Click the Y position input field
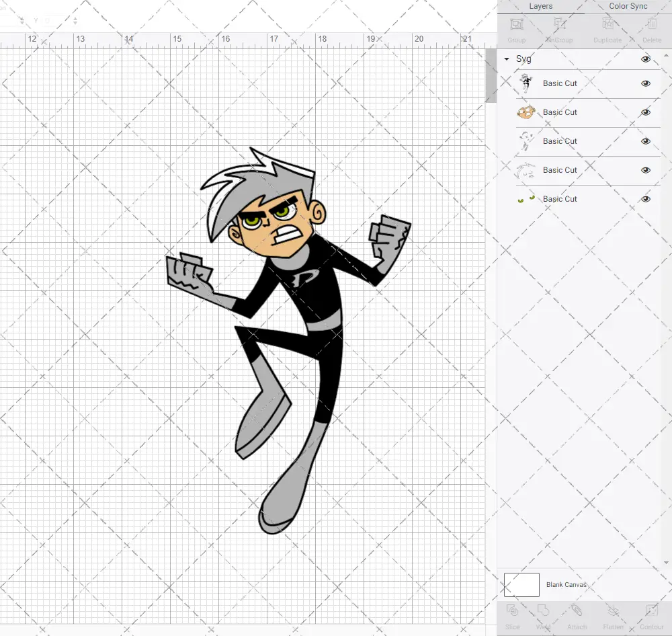Viewport: 672px width, 636px height. pos(56,20)
